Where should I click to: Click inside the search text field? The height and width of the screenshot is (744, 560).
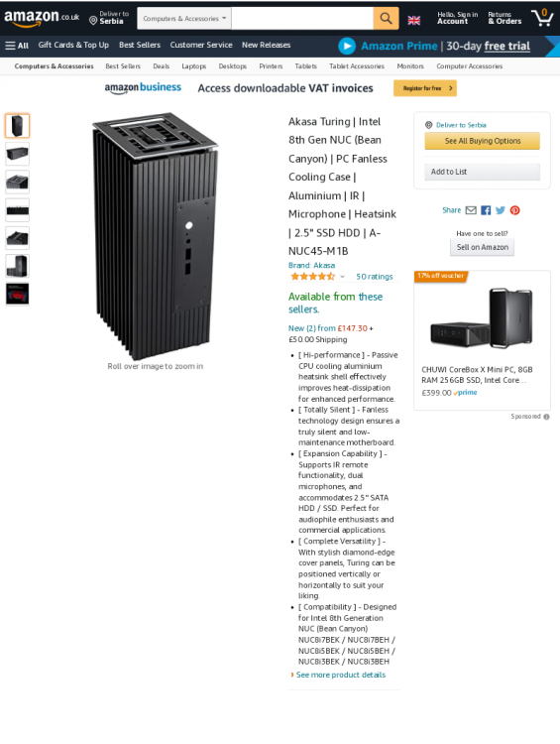[302, 19]
